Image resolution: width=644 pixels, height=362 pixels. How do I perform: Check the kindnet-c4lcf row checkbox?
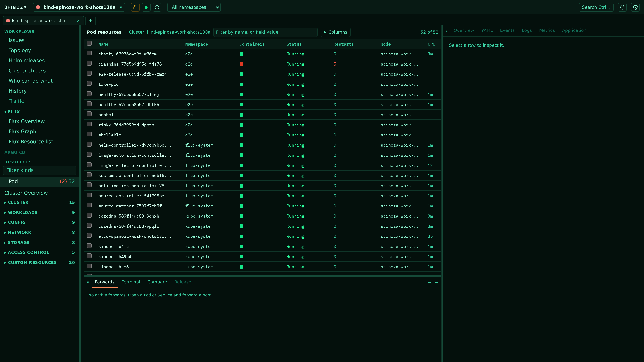(x=89, y=246)
